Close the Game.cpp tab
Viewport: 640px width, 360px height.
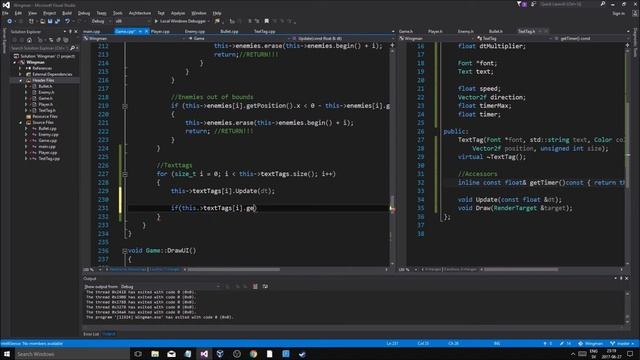pyautogui.click(x=147, y=31)
